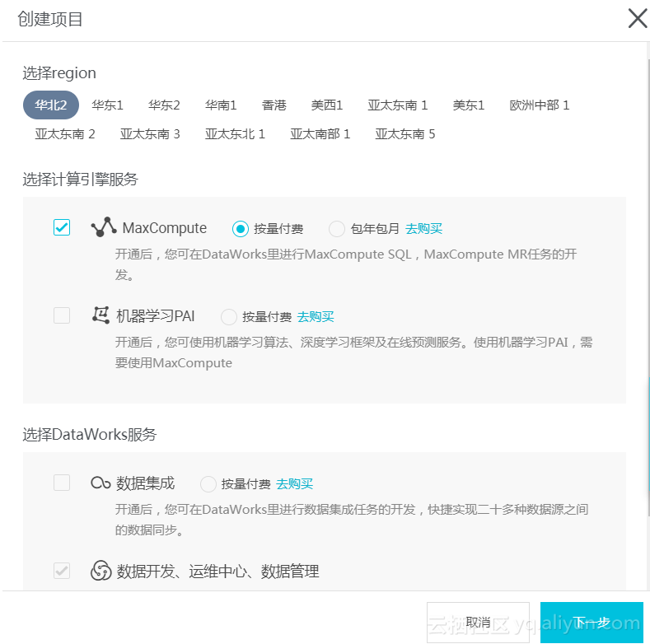
Task: Select MaxCompute 包年包月 radio button
Action: (337, 229)
